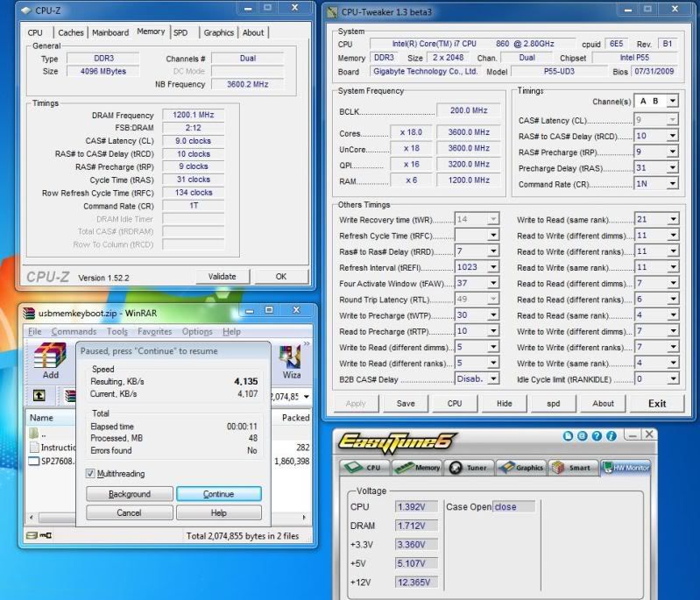Screen dimensions: 700x600
Task: Click Hide button in CPU-Tweaker
Action: point(504,404)
